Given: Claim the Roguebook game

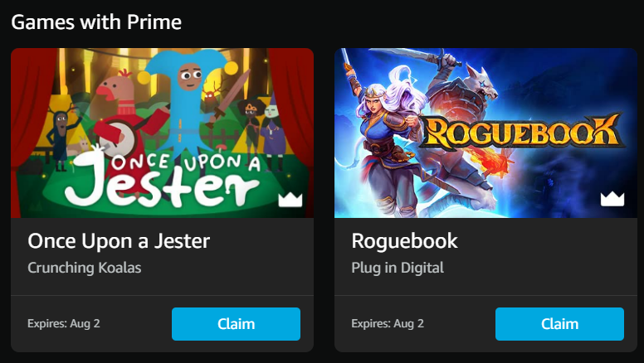Looking at the screenshot, I should (559, 323).
